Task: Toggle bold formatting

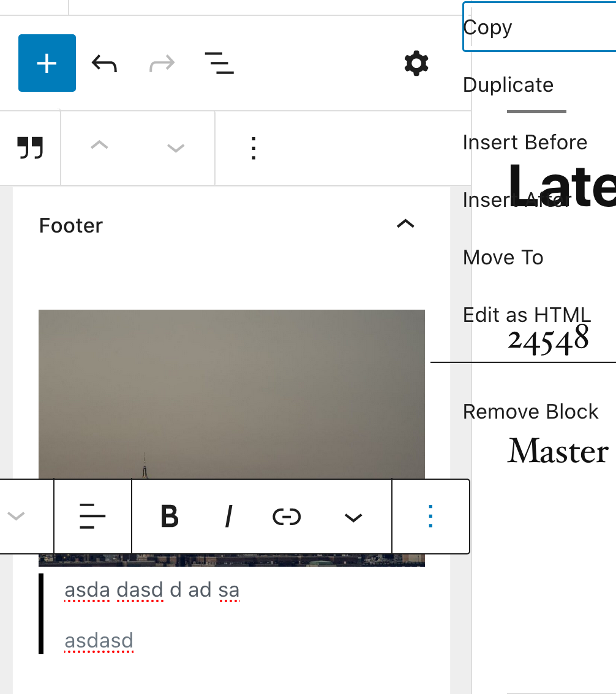Action: click(x=170, y=516)
